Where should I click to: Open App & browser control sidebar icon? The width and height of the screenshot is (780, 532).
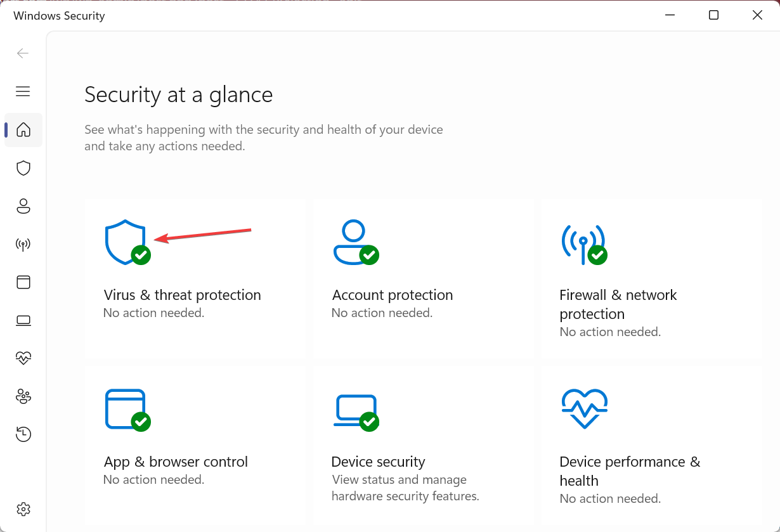(23, 282)
